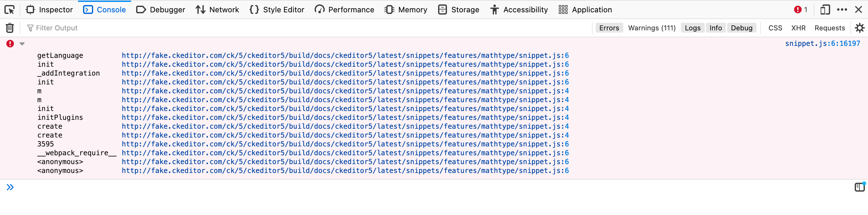Enable the Debug log filter

[742, 28]
